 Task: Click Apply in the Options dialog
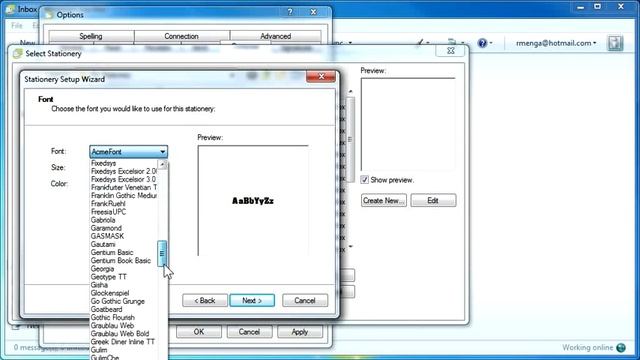[300, 332]
